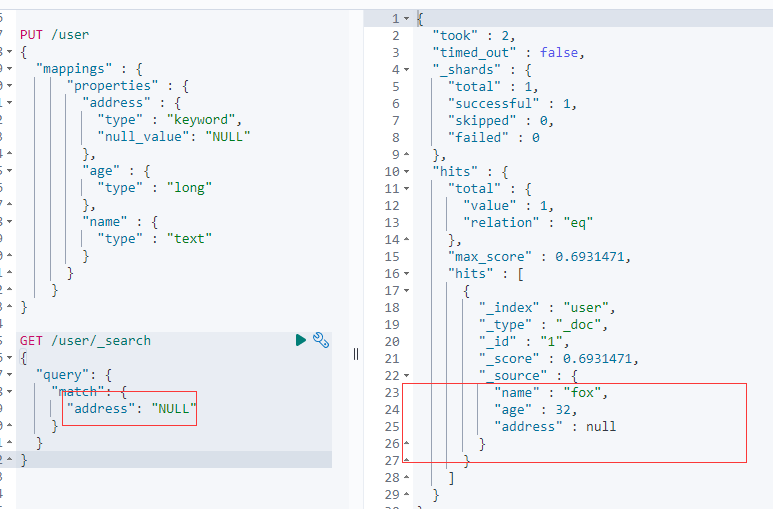Click the "max_score" : 0.6931471 line
773x509 pixels.
(x=539, y=256)
